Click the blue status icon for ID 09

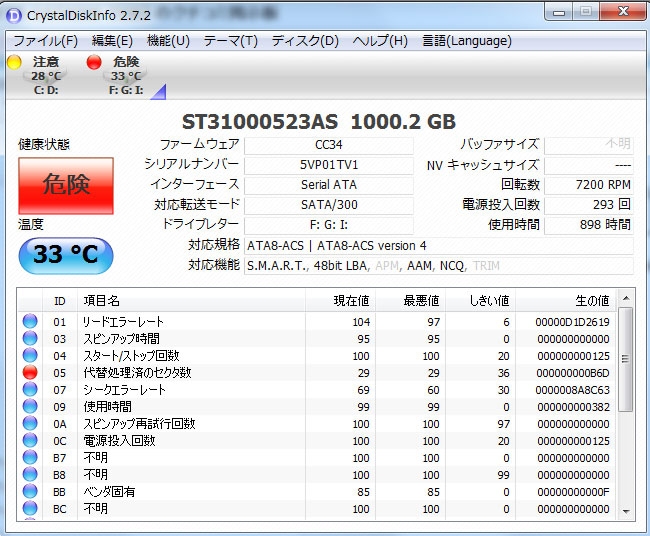click(x=30, y=406)
